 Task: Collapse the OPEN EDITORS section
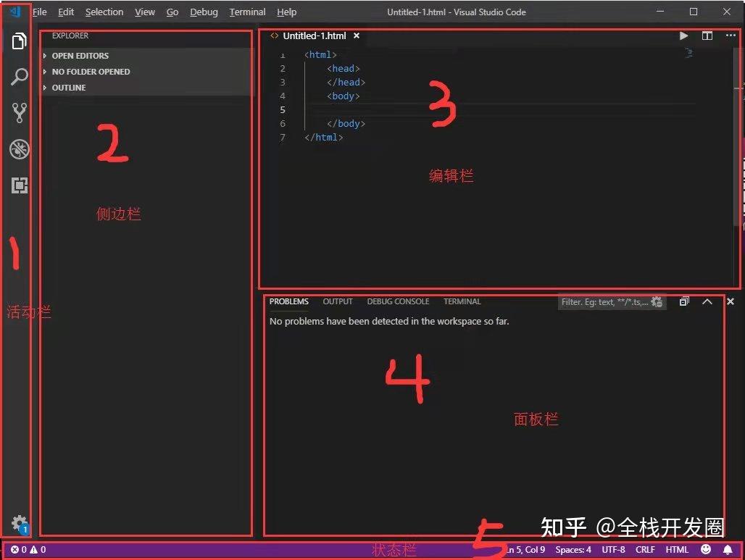[80, 56]
